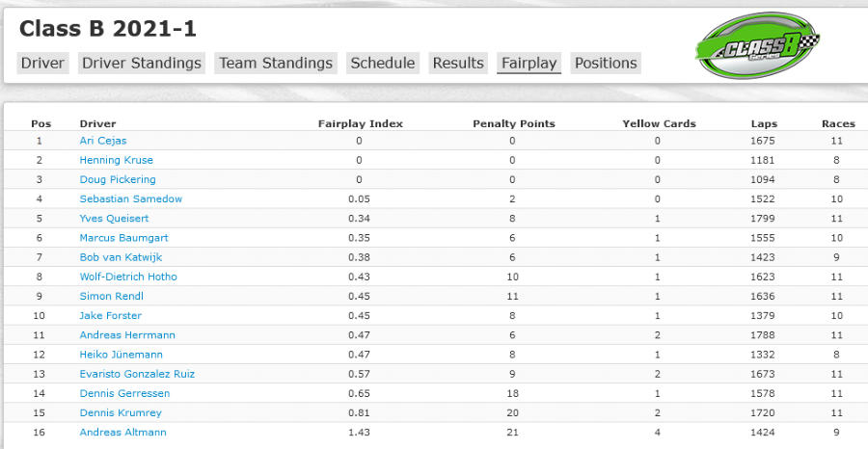Click the Class B 2021-1 heading
This screenshot has height=449, width=868.
(x=108, y=29)
